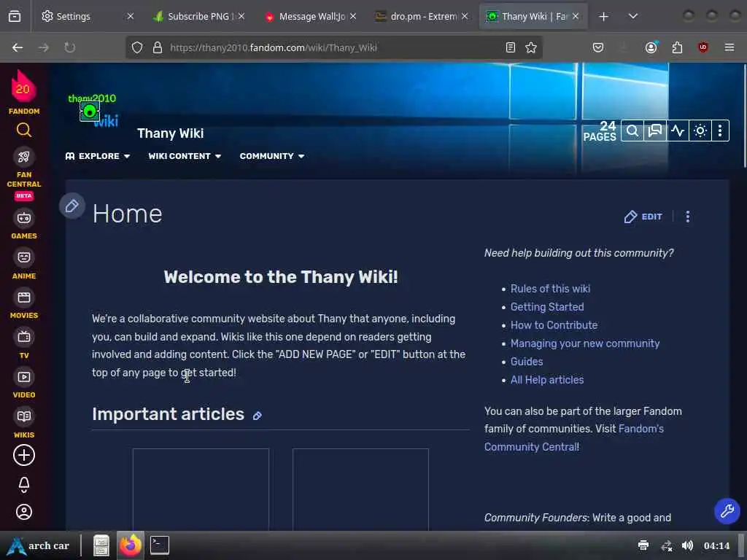Bookmark this page with the star
Image resolution: width=747 pixels, height=560 pixels.
tap(531, 47)
